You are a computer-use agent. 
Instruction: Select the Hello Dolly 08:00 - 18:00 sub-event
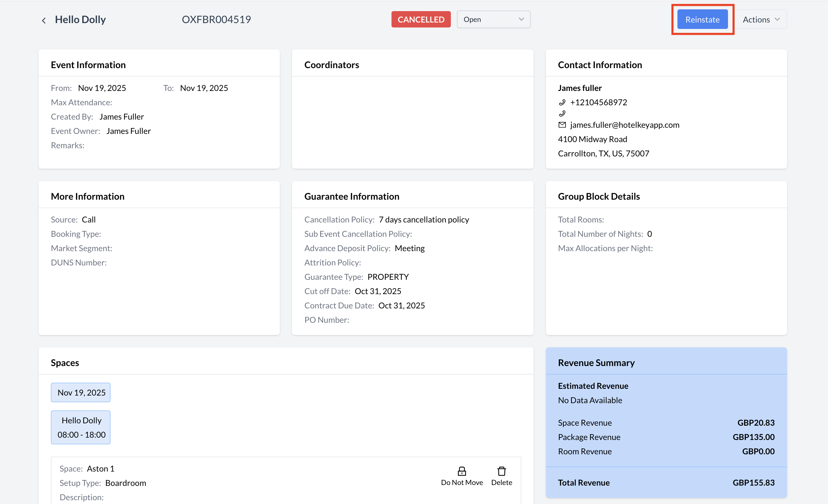pos(81,427)
